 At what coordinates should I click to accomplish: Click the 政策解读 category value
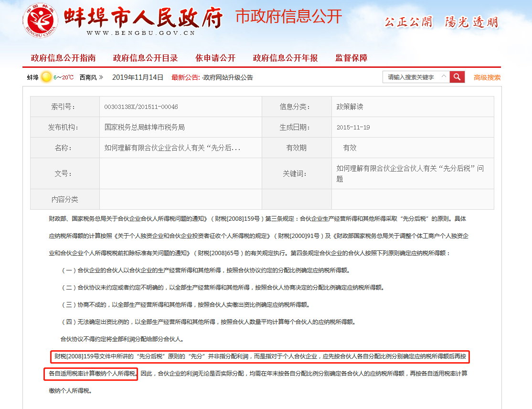pyautogui.click(x=350, y=107)
